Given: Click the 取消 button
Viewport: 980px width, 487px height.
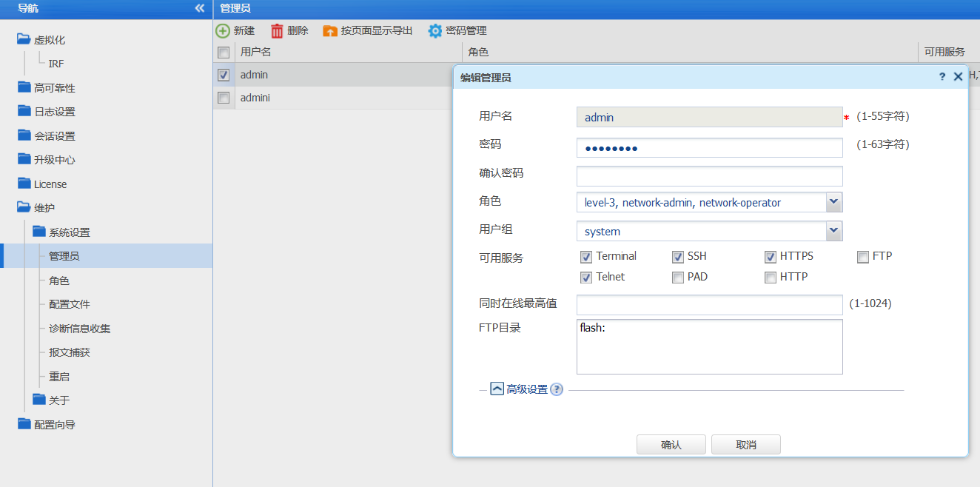Looking at the screenshot, I should point(746,445).
